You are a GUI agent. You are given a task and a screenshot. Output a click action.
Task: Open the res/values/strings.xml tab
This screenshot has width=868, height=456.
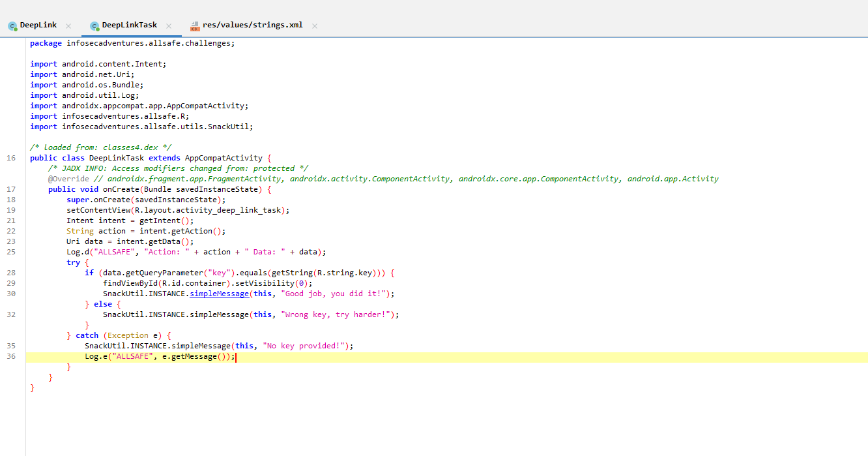252,25
